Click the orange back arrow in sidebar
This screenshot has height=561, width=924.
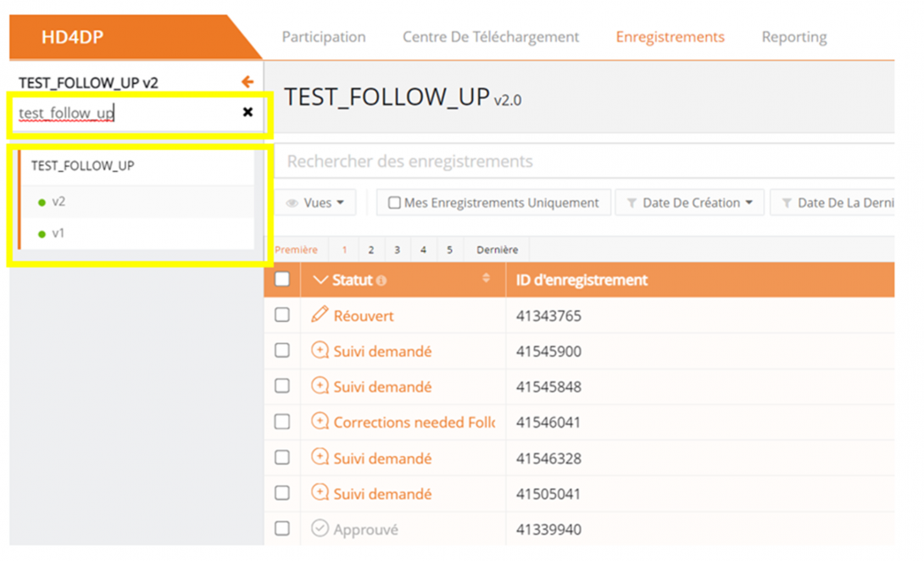point(248,82)
